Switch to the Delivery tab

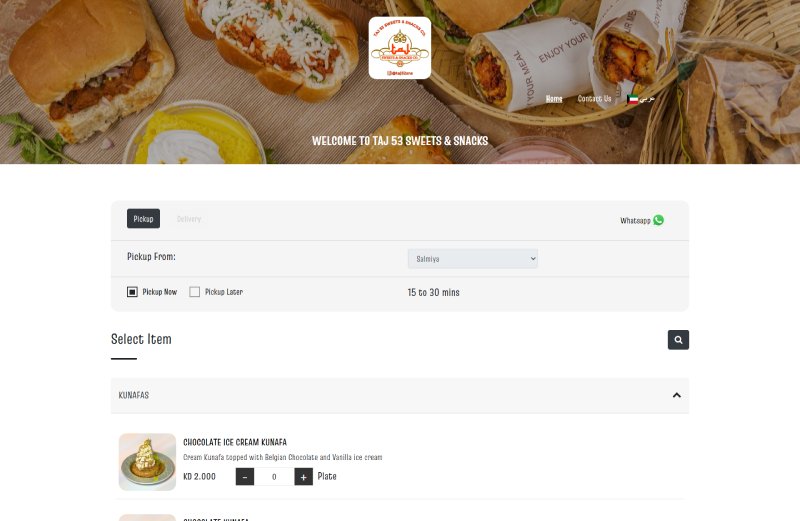coord(189,219)
